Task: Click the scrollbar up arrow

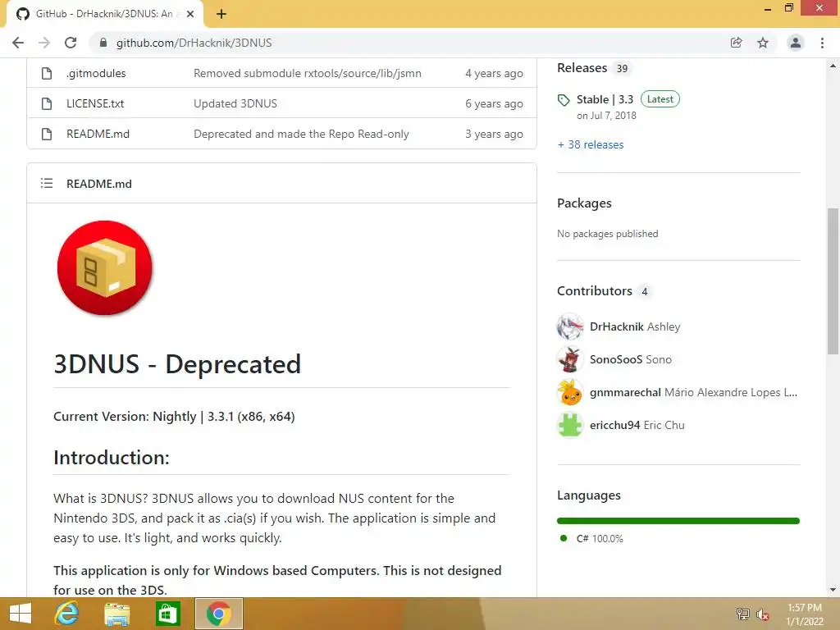Action: (833, 66)
